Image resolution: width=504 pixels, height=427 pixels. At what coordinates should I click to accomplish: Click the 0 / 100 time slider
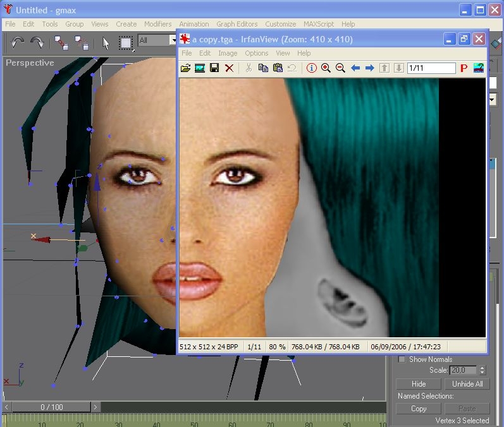tap(51, 407)
